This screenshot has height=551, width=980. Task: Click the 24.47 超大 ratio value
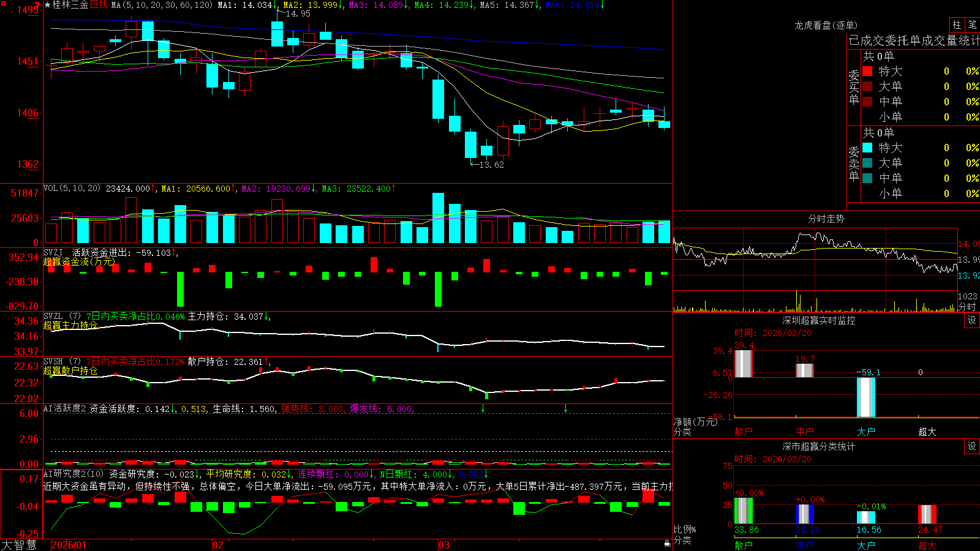point(930,530)
